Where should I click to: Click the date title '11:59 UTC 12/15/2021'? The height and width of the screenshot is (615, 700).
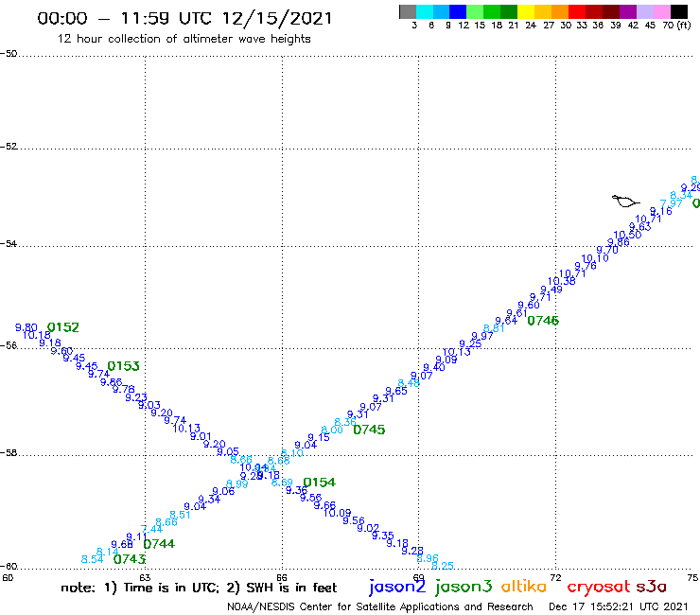coord(226,18)
